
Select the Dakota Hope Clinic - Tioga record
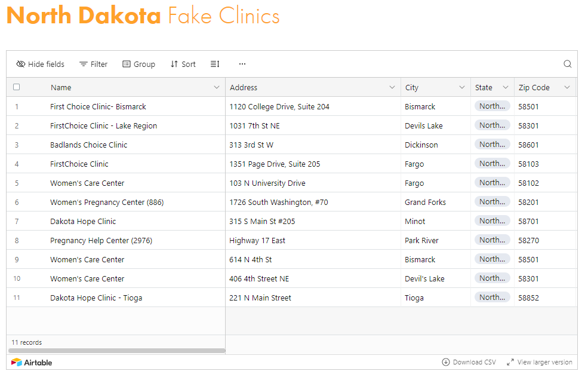(96, 298)
